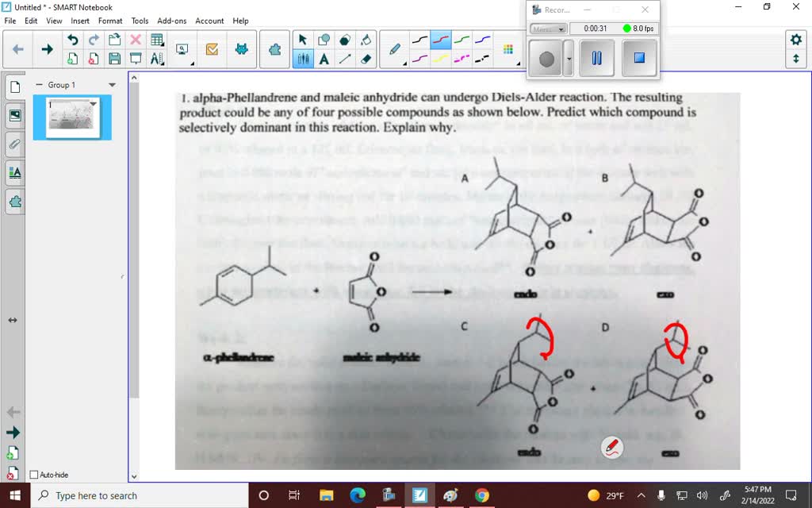
Task: Open the Menu dropdown in the recorder
Action: pyautogui.click(x=548, y=29)
